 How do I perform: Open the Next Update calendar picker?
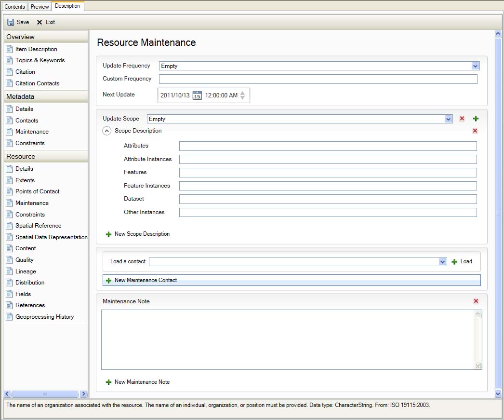pos(197,95)
